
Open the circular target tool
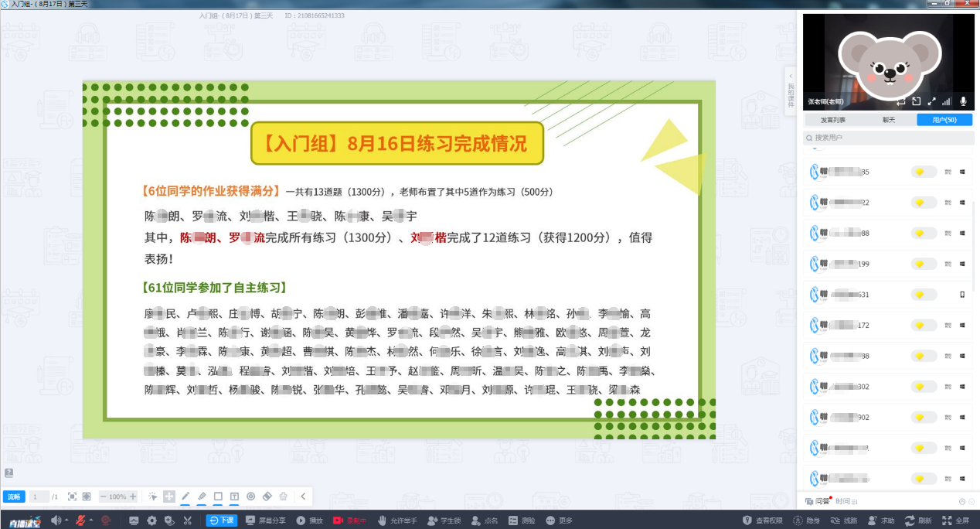pyautogui.click(x=250, y=497)
